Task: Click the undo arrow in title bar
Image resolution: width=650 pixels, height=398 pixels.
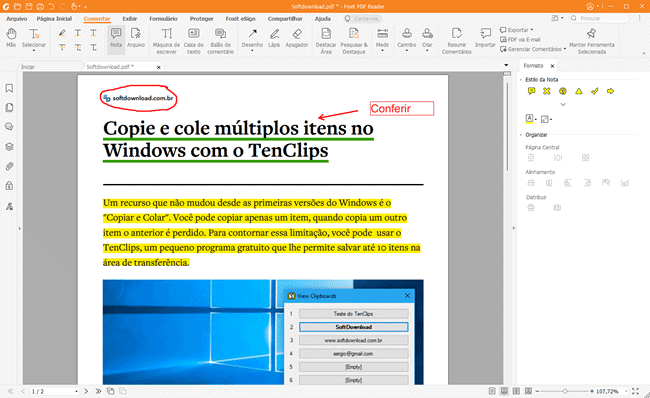Action: pyautogui.click(x=51, y=7)
